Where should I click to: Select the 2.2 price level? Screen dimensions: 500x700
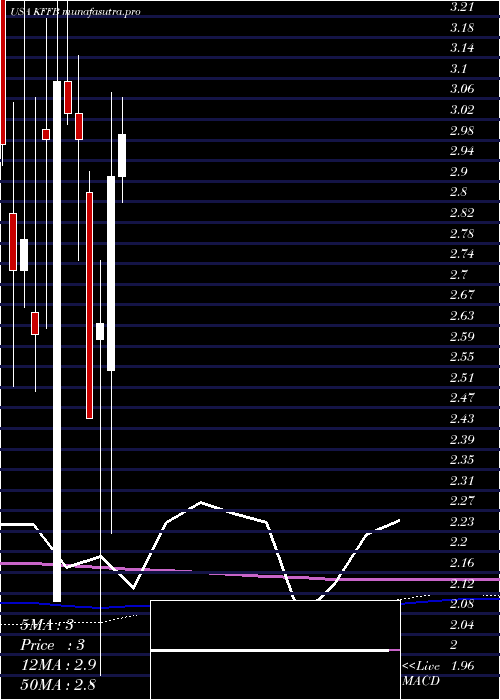(x=458, y=542)
